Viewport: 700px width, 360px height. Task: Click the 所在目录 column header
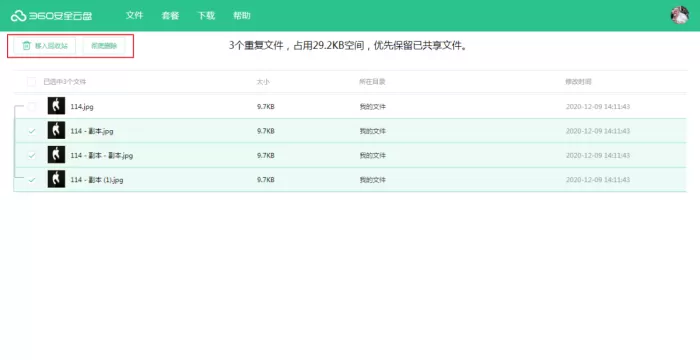coord(372,82)
